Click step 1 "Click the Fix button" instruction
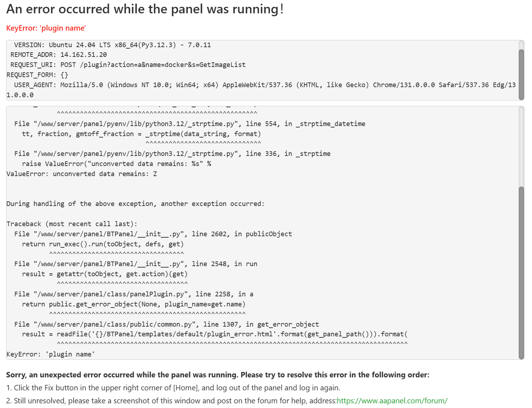This screenshot has height=408, width=532. click(173, 388)
